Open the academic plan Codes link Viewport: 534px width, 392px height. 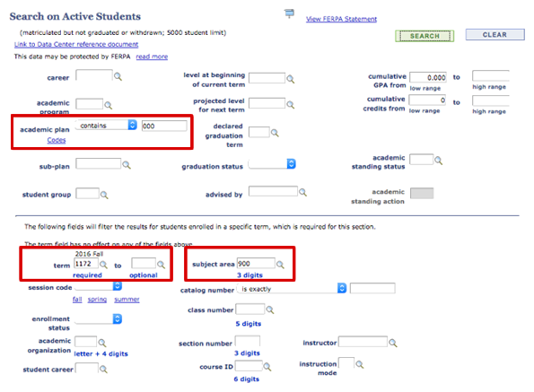(57, 140)
